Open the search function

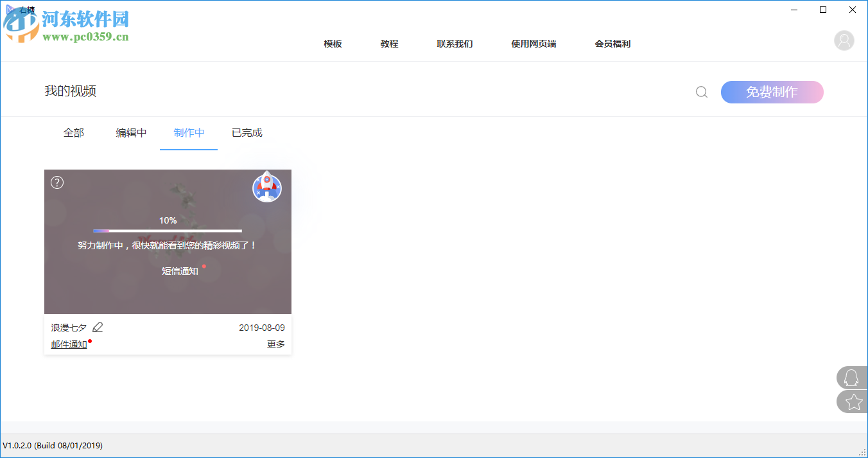point(701,92)
